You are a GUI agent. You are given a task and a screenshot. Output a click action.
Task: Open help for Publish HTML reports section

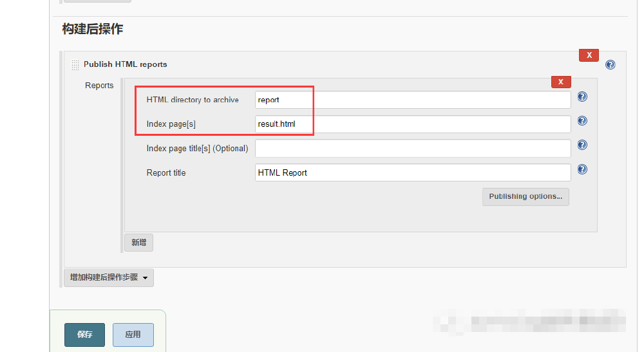click(x=611, y=64)
